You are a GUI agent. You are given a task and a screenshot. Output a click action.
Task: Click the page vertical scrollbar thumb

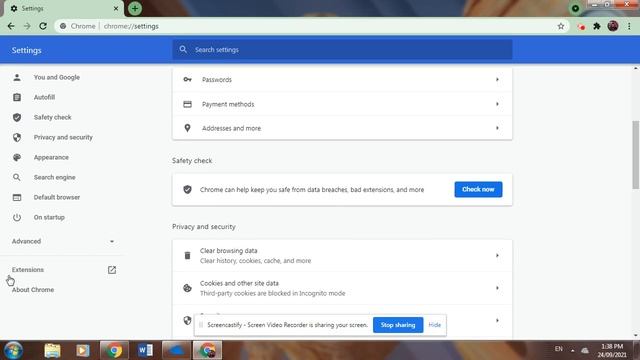[x=636, y=155]
